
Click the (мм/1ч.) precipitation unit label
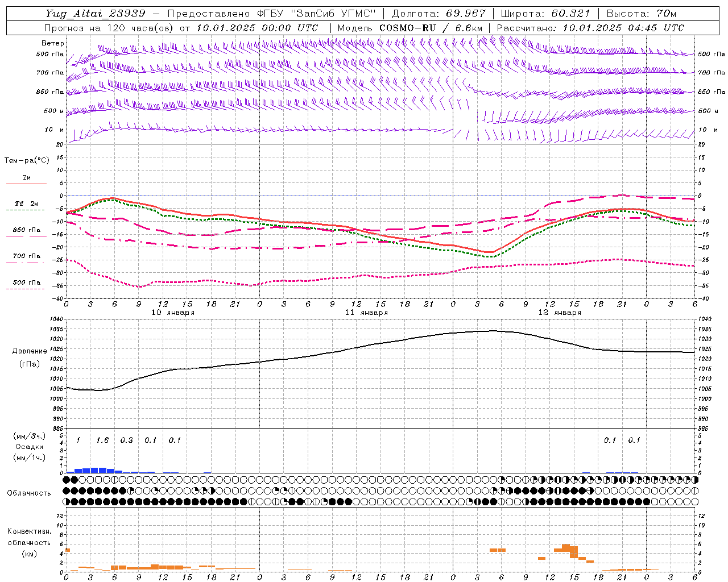click(30, 457)
